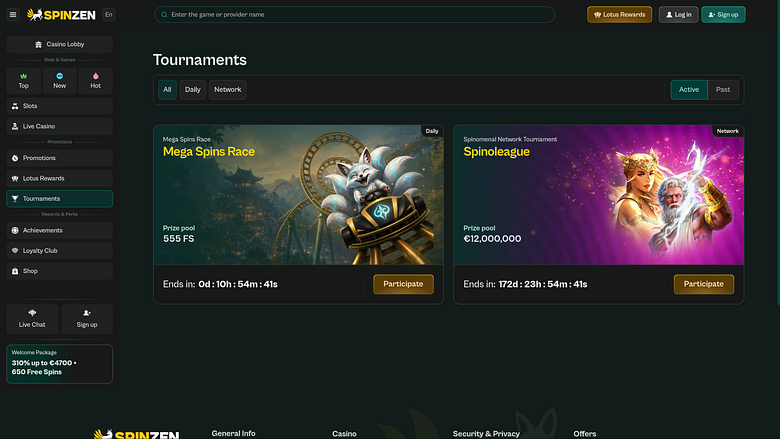Click the Mega Spins Race countdown timer
This screenshot has width=780, height=439.
coord(238,284)
